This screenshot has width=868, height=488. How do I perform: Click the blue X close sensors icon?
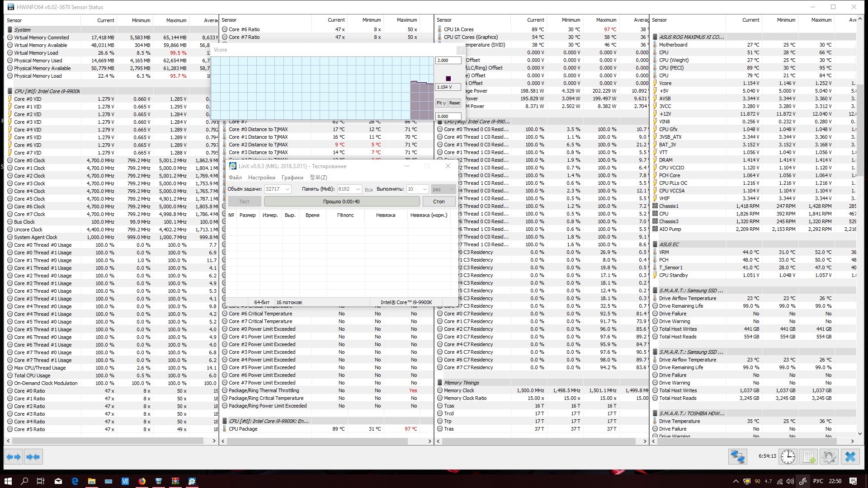[850, 457]
